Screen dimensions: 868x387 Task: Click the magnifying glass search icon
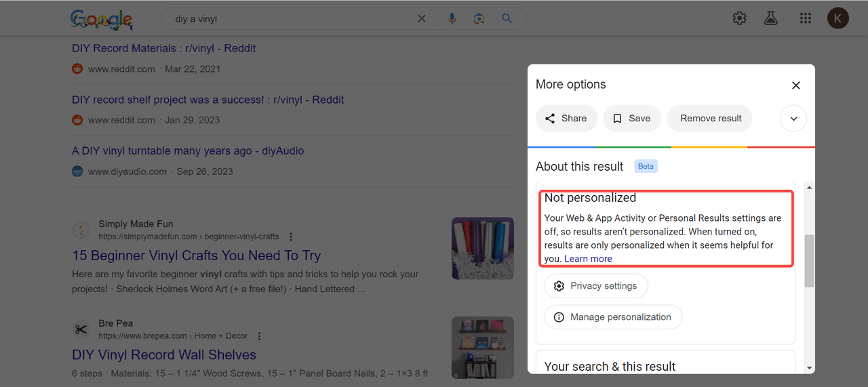[507, 19]
